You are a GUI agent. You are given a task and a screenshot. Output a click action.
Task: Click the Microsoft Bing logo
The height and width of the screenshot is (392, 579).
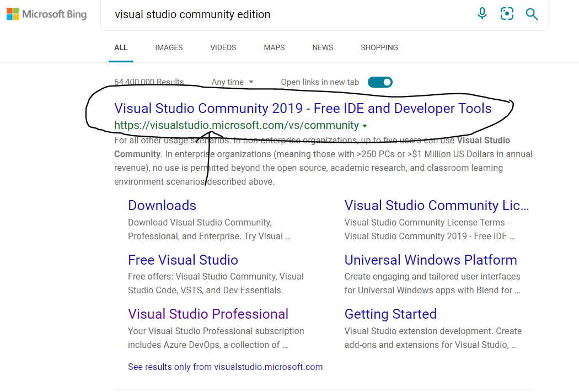(46, 14)
